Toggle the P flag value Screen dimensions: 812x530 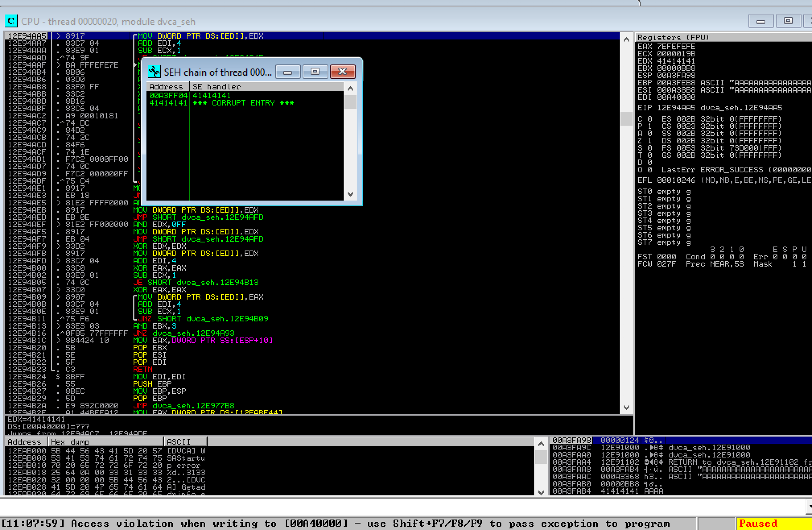coord(650,126)
